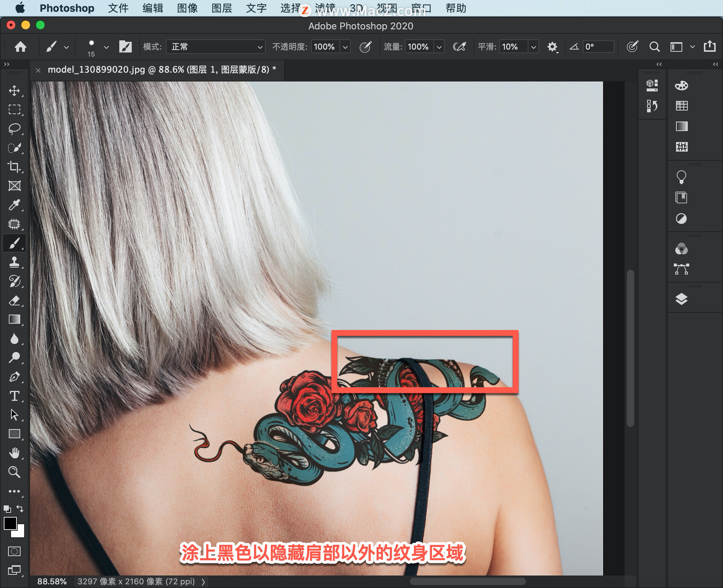This screenshot has width=723, height=588.
Task: Open the smoothing 平滑 slider dropdown
Action: 533,47
